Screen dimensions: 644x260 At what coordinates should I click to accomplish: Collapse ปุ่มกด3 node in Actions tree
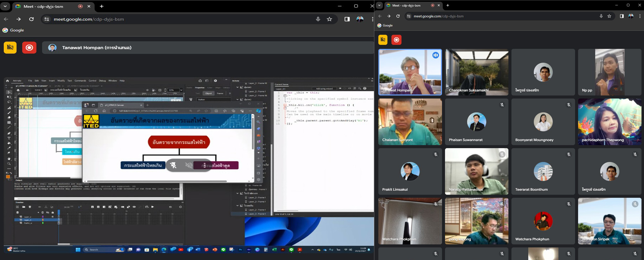click(237, 87)
